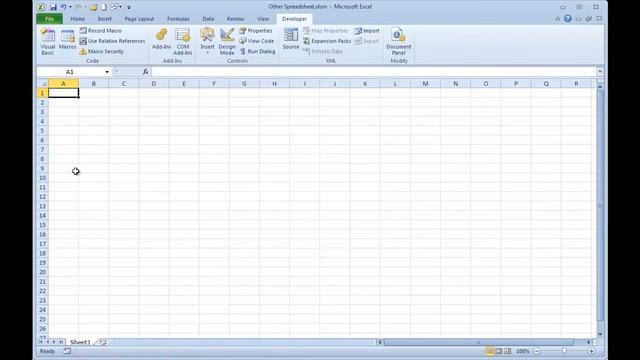Click macro recording icon in status bar
Viewport: 640px width, 360px height.
(x=67, y=351)
